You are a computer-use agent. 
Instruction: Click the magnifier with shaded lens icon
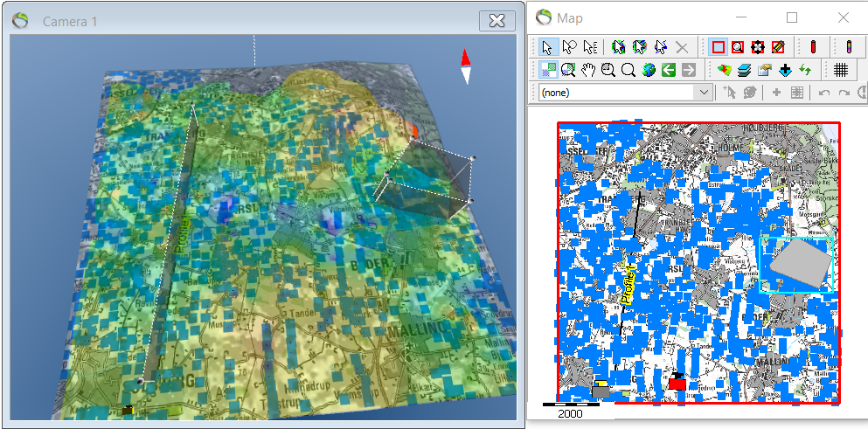click(x=608, y=70)
